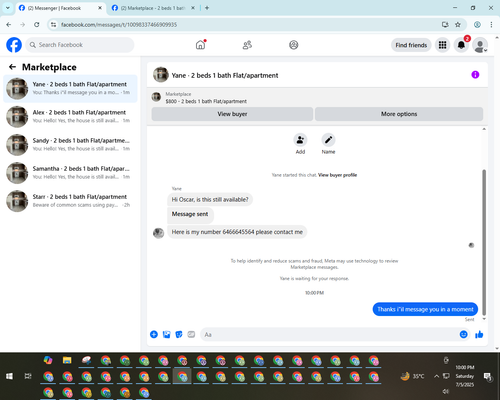
Task: Focus the Search Facebook field
Action: (80, 45)
